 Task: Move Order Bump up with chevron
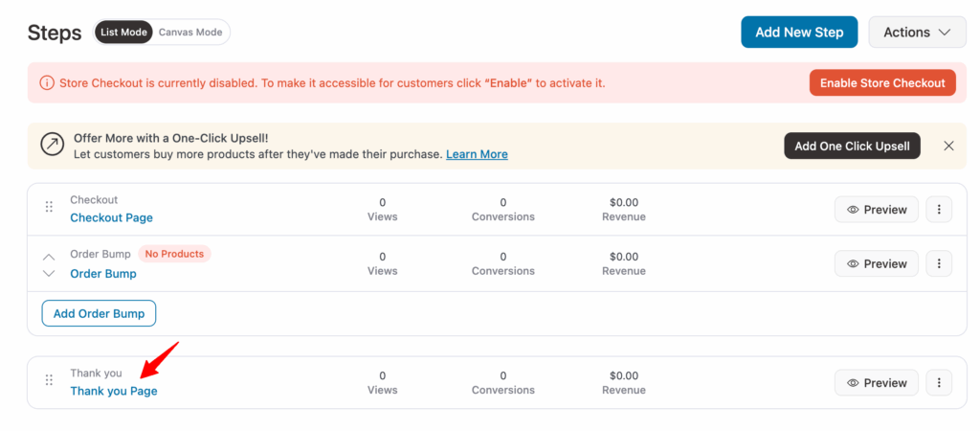pyautogui.click(x=49, y=256)
